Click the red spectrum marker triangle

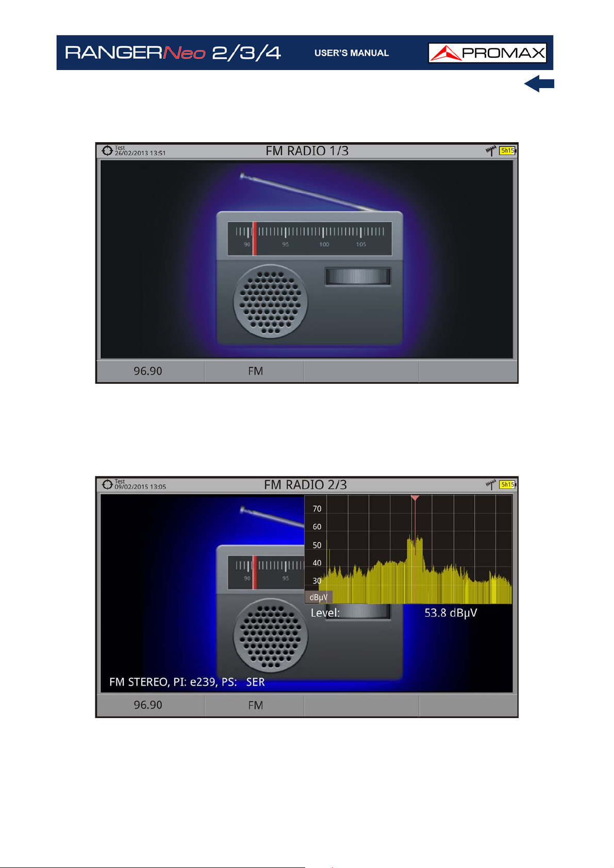click(415, 498)
